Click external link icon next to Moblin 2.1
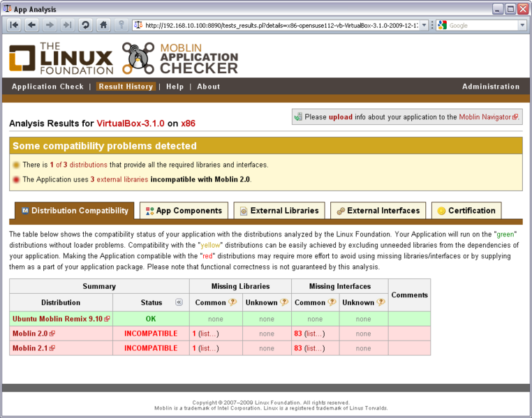 pyautogui.click(x=52, y=348)
